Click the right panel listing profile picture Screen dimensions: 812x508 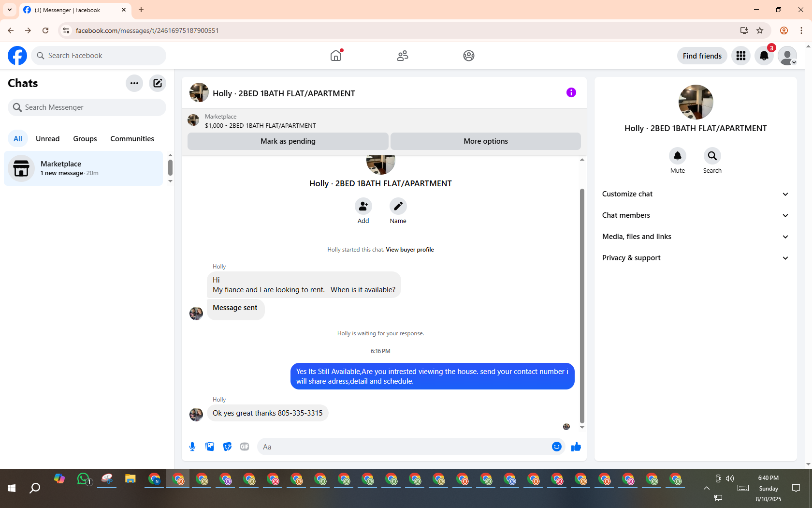coord(696,102)
